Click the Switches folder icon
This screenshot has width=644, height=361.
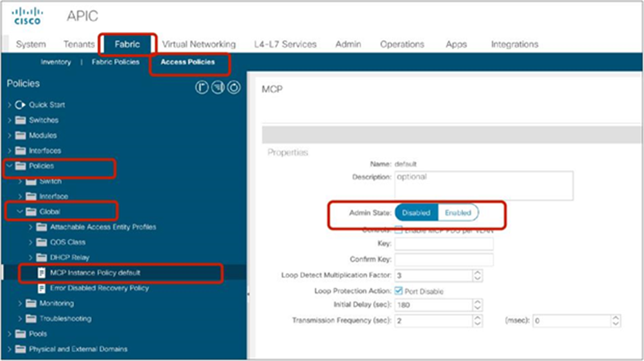pyautogui.click(x=20, y=120)
